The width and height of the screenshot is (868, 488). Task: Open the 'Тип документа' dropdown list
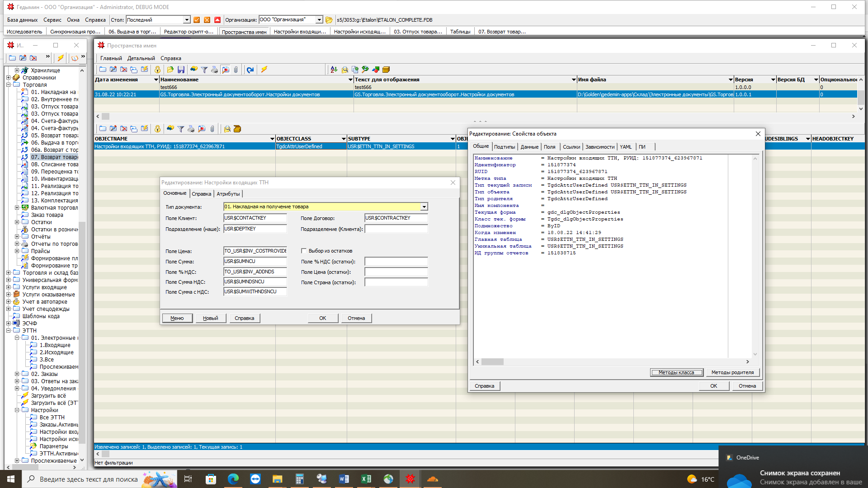[424, 207]
